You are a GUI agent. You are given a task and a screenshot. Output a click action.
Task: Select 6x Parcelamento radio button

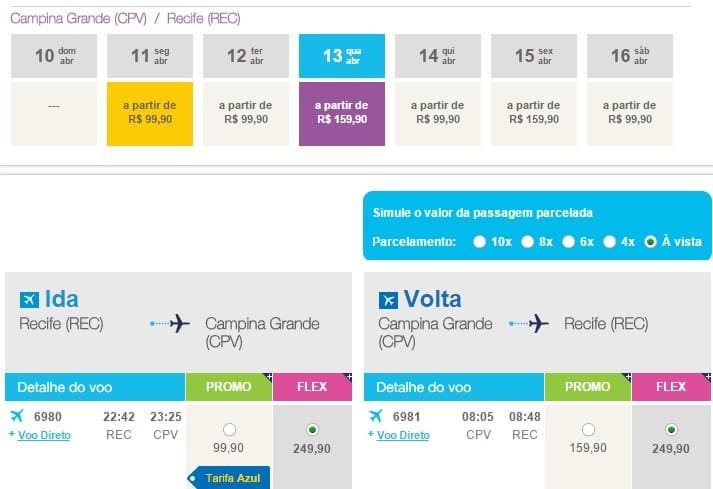[x=568, y=242]
